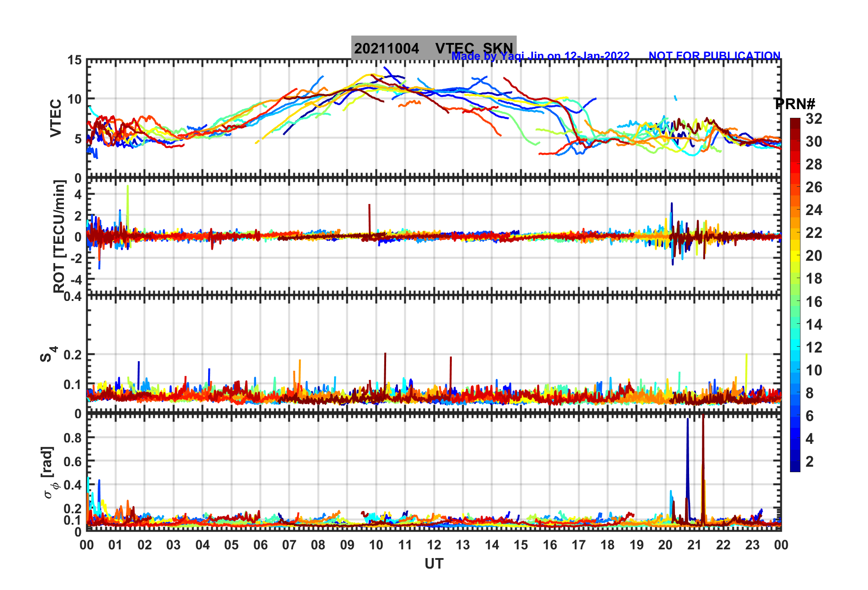
Task: Click inside the sigma-phi plot panel
Action: [x=434, y=472]
